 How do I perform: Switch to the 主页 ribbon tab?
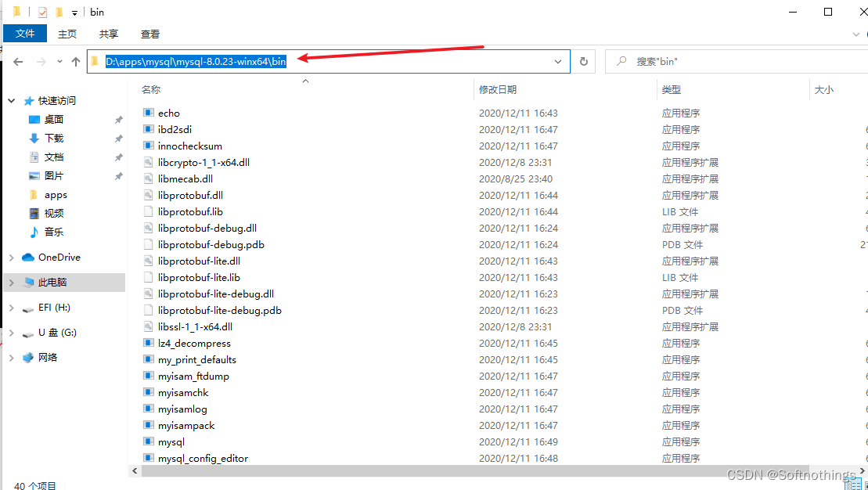67,34
